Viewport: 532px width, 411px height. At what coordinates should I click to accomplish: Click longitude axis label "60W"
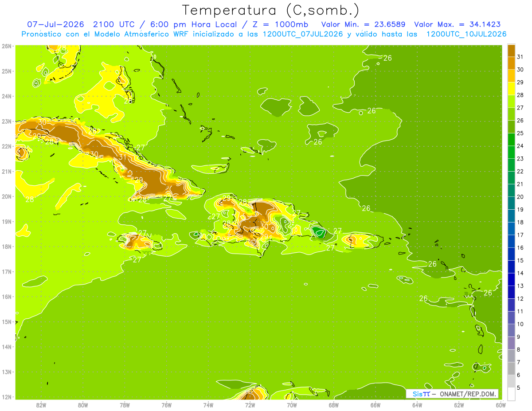point(501,405)
